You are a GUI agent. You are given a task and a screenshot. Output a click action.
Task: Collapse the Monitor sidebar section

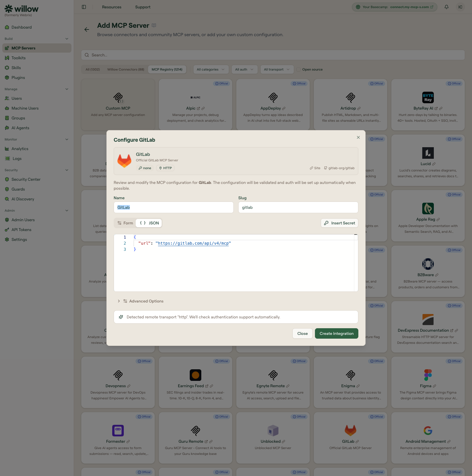tap(67, 139)
